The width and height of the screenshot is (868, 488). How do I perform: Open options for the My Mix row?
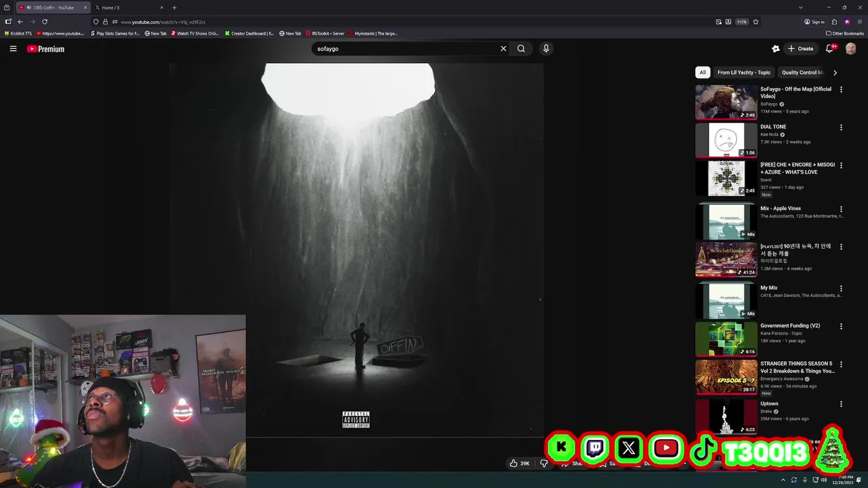pos(841,288)
